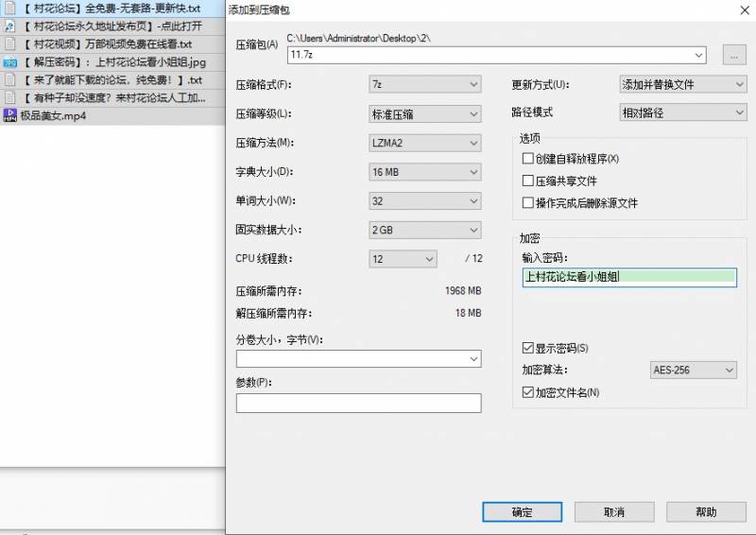
Task: Click the 取消 button
Action: coord(613,512)
